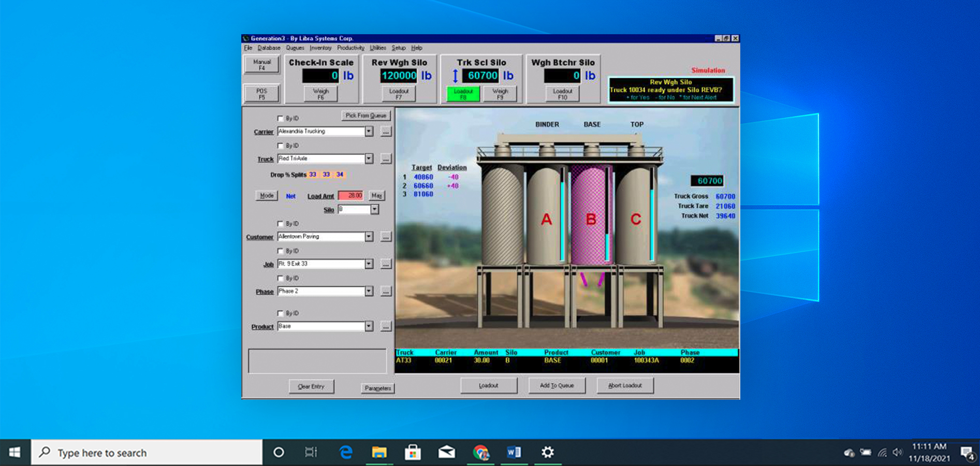Toggle the By ID checkbox above Phase

281,279
